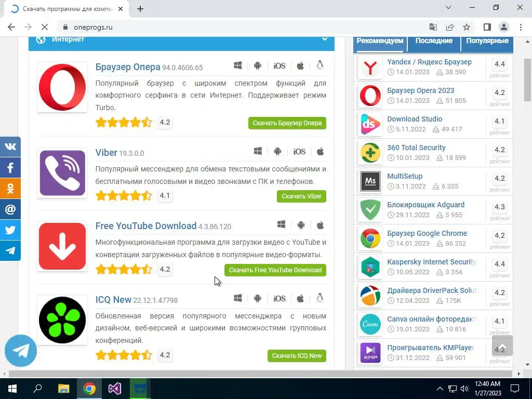
Task: Share via Odnoklassniki orange sidebar icon
Action: pos(10,188)
